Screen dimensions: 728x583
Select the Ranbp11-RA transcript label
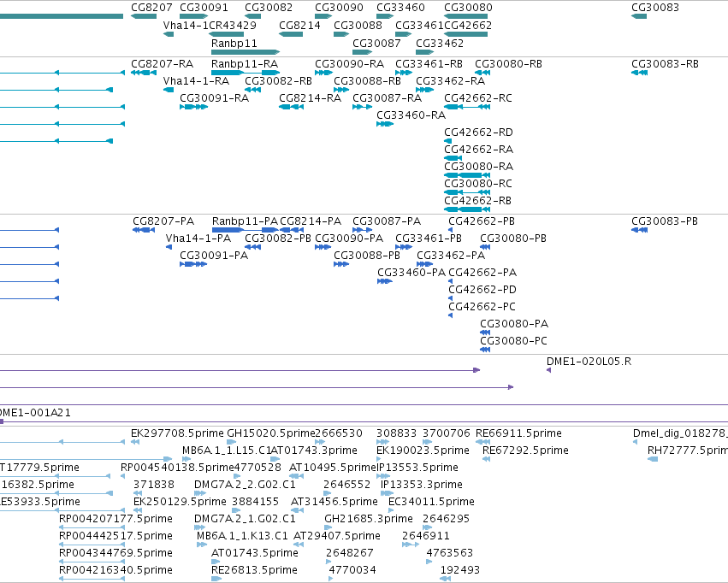(x=245, y=63)
